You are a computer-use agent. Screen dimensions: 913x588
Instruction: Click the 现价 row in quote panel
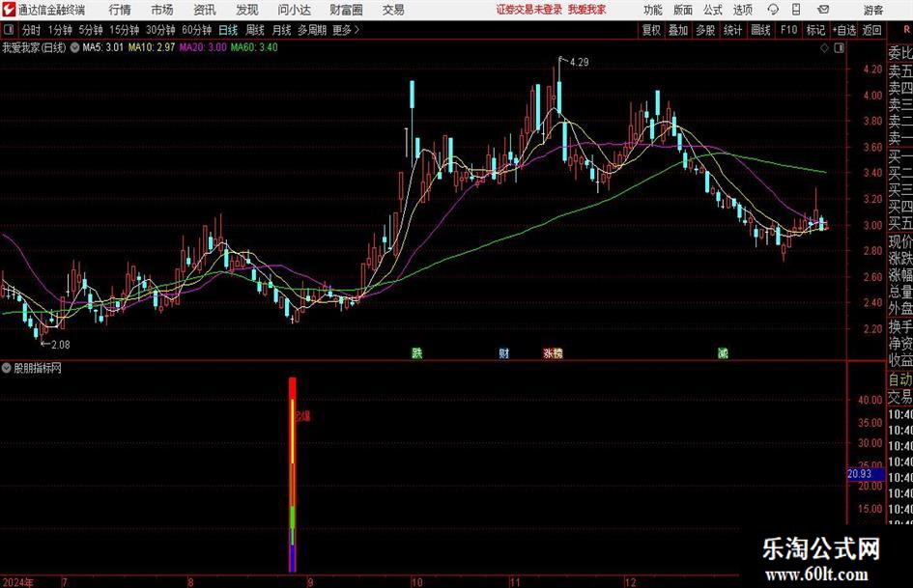click(x=900, y=241)
